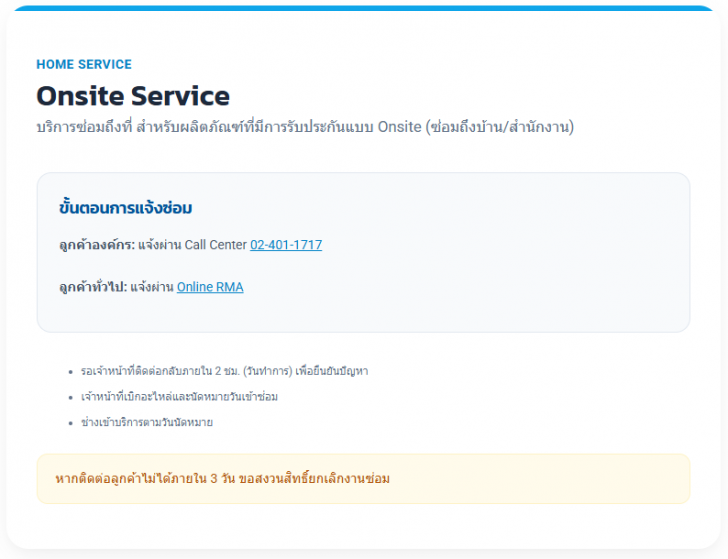Click the Onsite Service heading
728x559 pixels.
133,96
